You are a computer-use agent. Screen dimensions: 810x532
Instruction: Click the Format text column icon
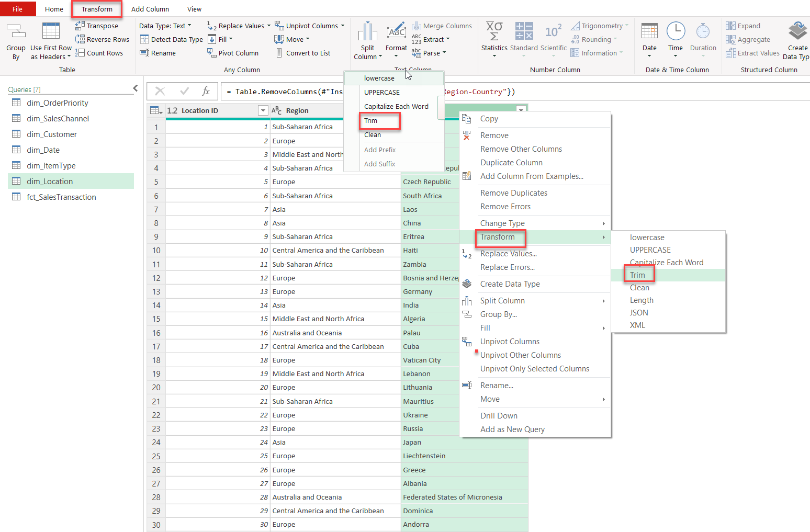click(x=396, y=31)
